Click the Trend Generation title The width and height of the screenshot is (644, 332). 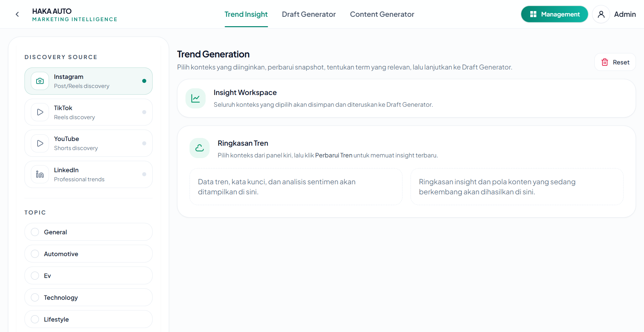[x=213, y=54]
